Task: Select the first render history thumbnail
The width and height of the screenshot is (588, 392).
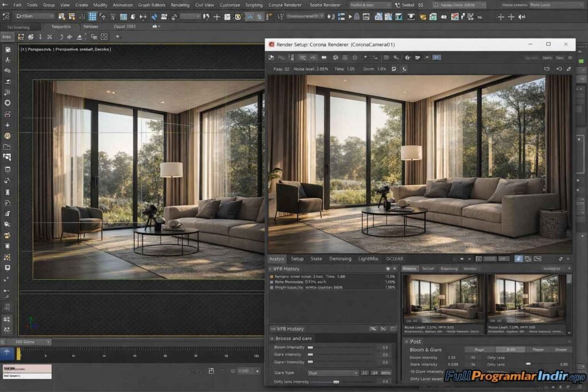Action: (444, 296)
